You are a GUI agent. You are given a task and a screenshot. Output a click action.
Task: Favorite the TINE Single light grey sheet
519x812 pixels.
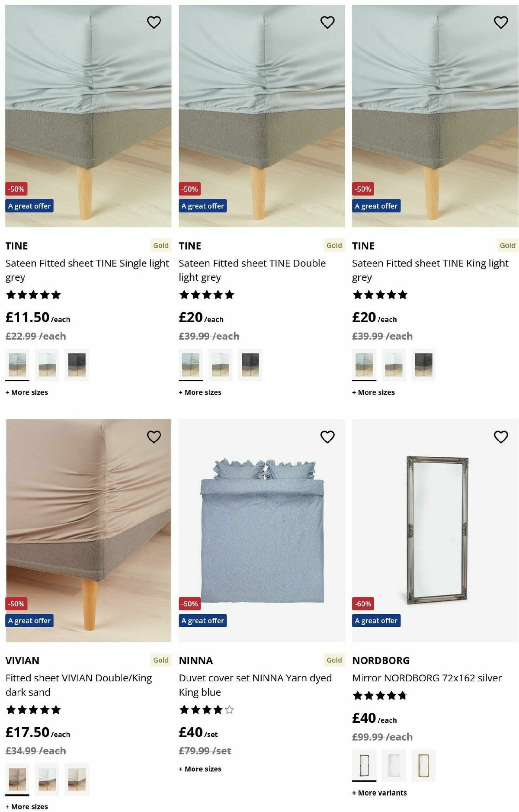pyautogui.click(x=154, y=22)
